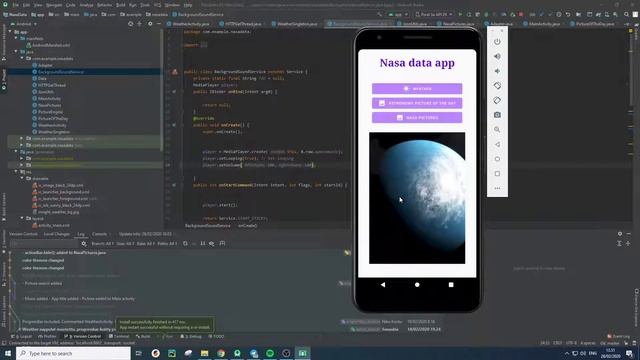
Task: Tap the Astronomy Picture of the Day button
Action: point(417,103)
